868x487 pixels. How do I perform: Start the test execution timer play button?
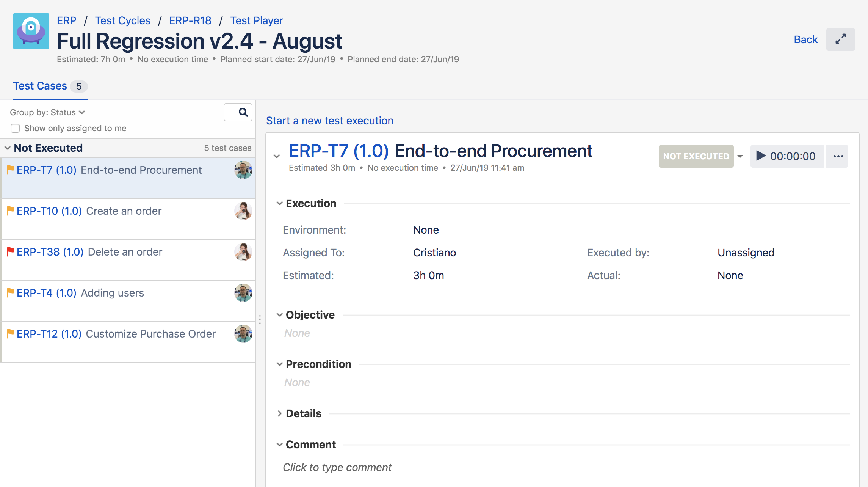pyautogui.click(x=760, y=156)
